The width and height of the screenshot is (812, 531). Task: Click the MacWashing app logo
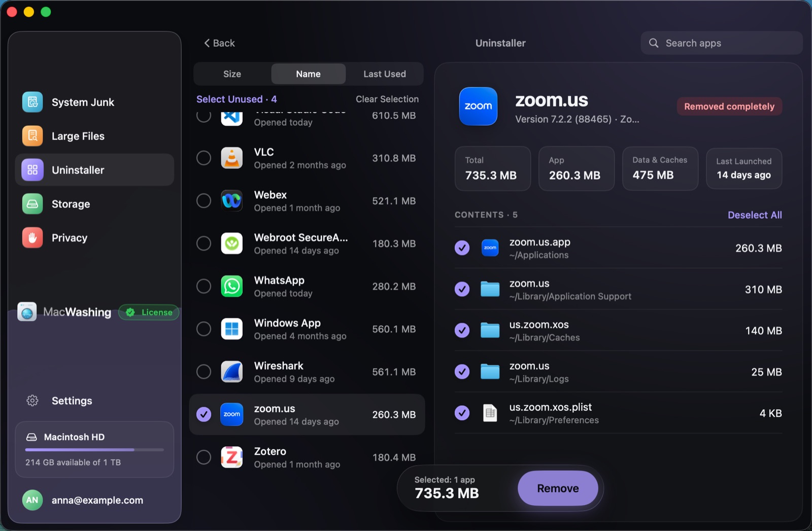(x=27, y=312)
